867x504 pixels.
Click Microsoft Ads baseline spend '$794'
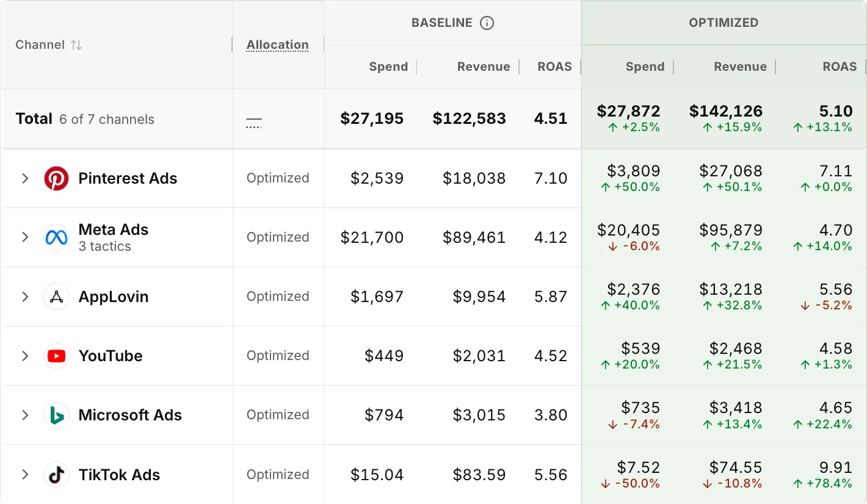point(384,415)
